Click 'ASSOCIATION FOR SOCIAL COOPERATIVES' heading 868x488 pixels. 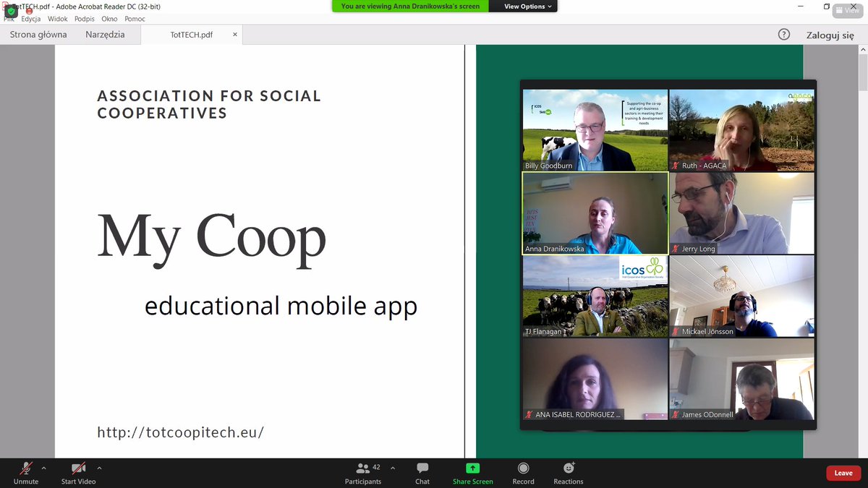click(x=209, y=104)
